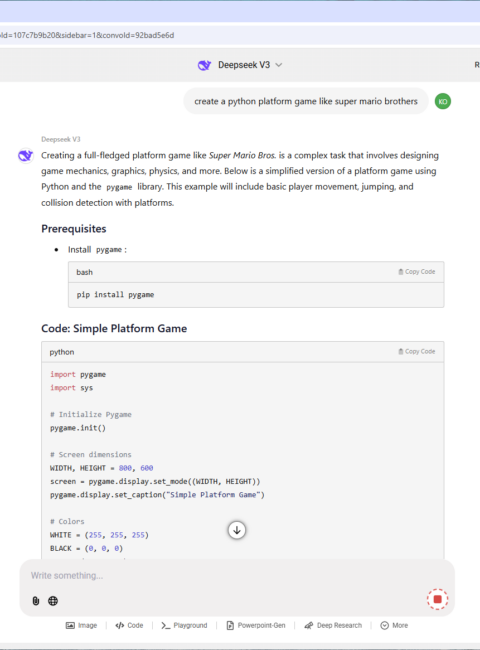Click the scroll-to-bottom arrow button

(237, 530)
